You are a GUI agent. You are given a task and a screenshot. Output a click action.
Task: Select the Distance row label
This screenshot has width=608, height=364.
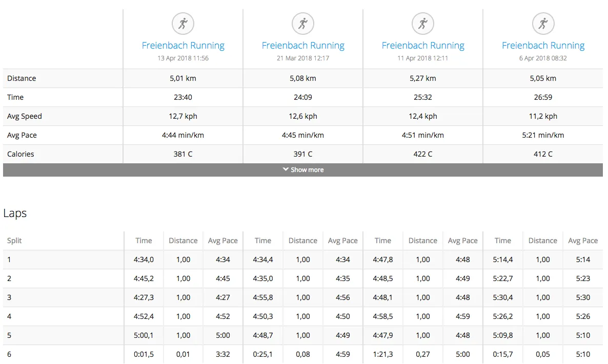22,78
